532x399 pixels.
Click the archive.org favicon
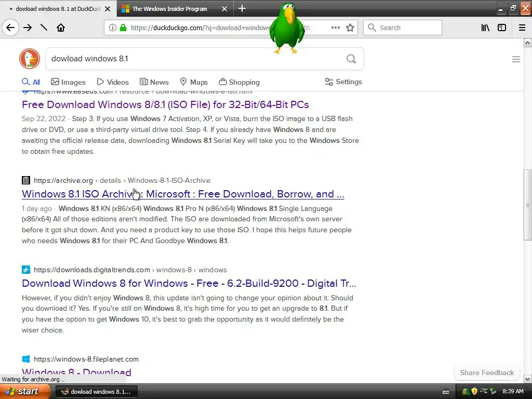tap(26, 180)
